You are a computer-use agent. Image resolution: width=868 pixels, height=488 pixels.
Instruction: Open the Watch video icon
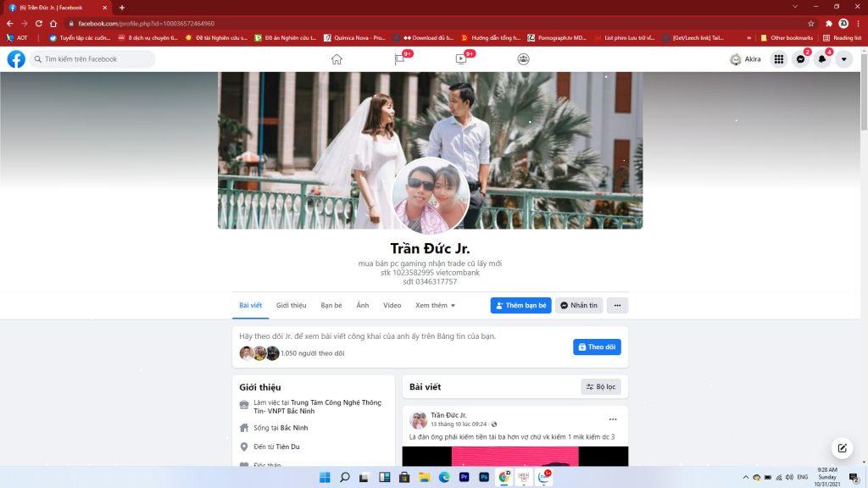coord(460,59)
